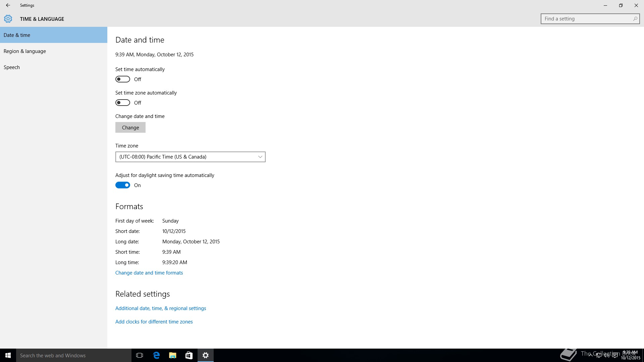Screen dimensions: 644x362
Task: Show hidden system tray icons
Action: click(x=590, y=356)
